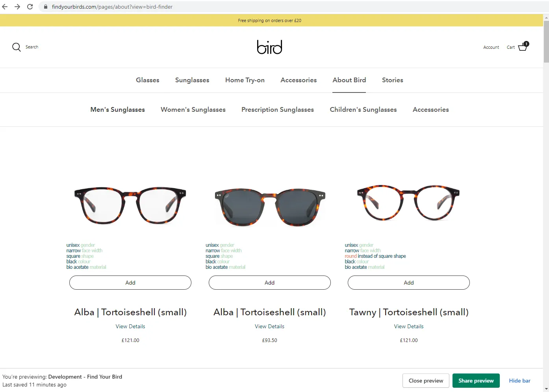The width and height of the screenshot is (549, 392).
Task: View Details for Tawny Tortoiseshell
Action: (409, 326)
